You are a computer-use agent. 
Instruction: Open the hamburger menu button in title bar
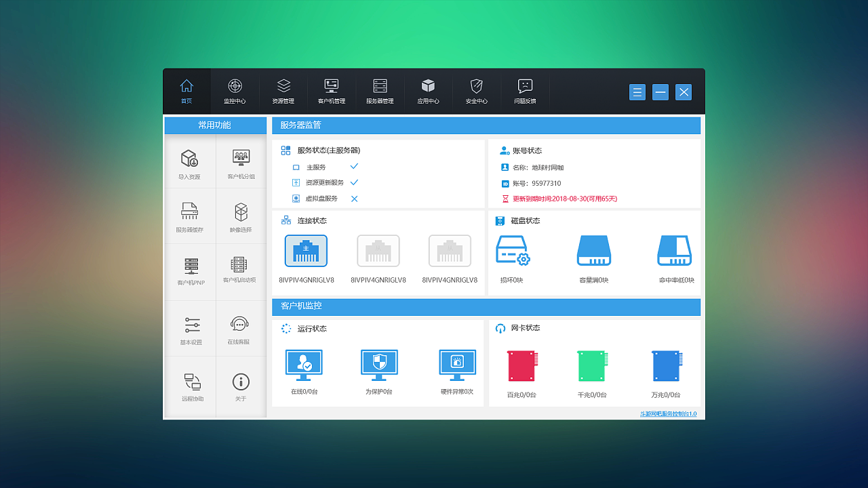637,92
